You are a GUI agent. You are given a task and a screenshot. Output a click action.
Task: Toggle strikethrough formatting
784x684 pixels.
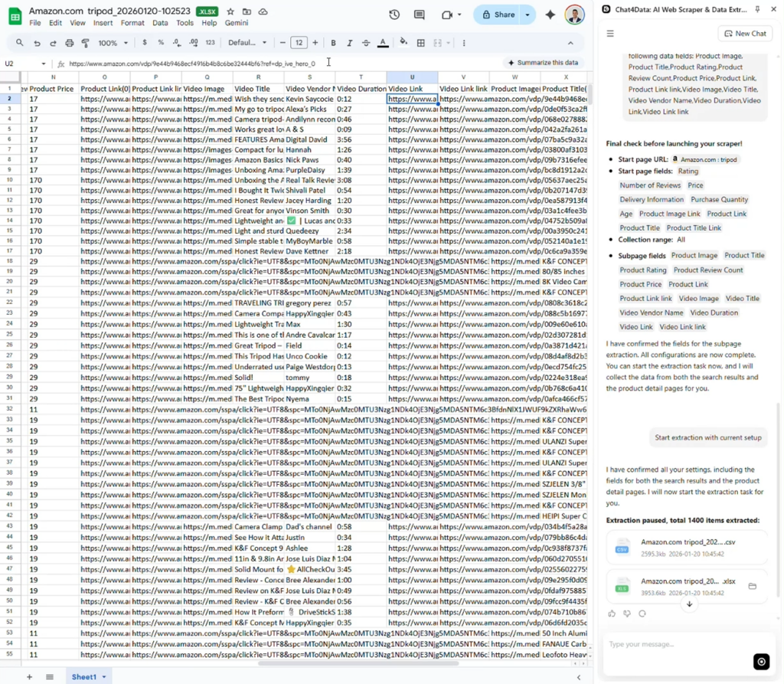pos(366,43)
